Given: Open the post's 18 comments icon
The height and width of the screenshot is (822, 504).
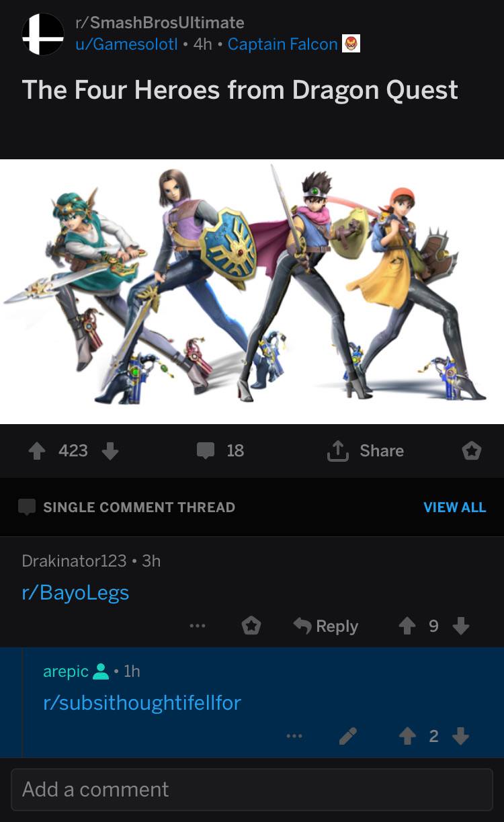Looking at the screenshot, I should 206,451.
